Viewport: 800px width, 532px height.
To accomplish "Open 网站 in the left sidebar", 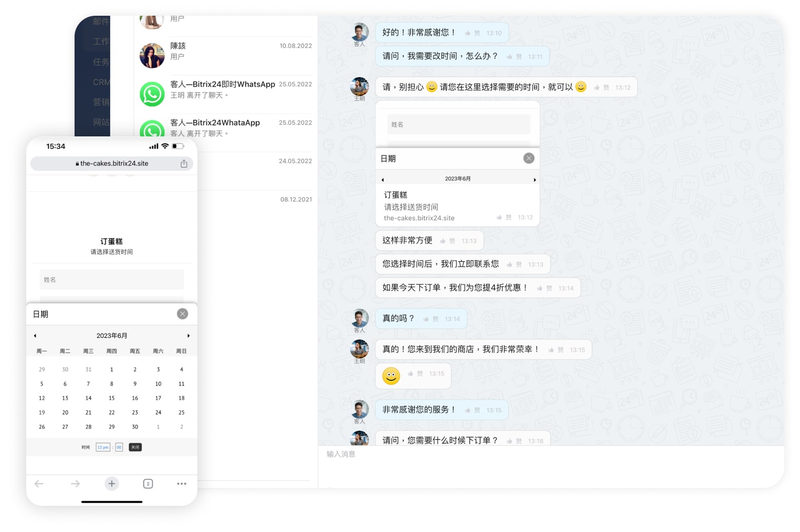I will (x=101, y=122).
